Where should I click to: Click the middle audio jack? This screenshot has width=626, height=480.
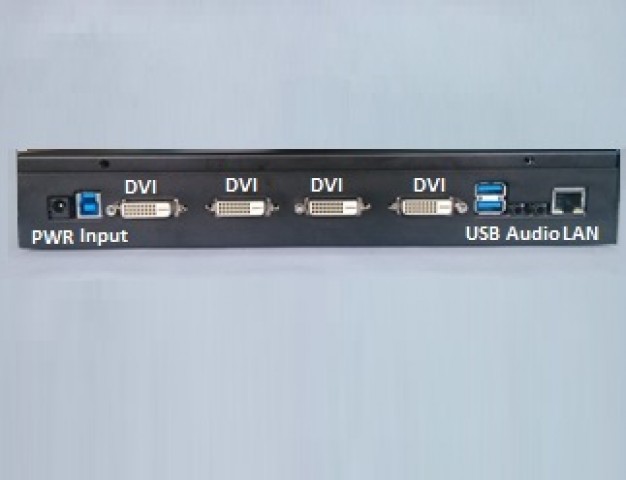pos(528,208)
